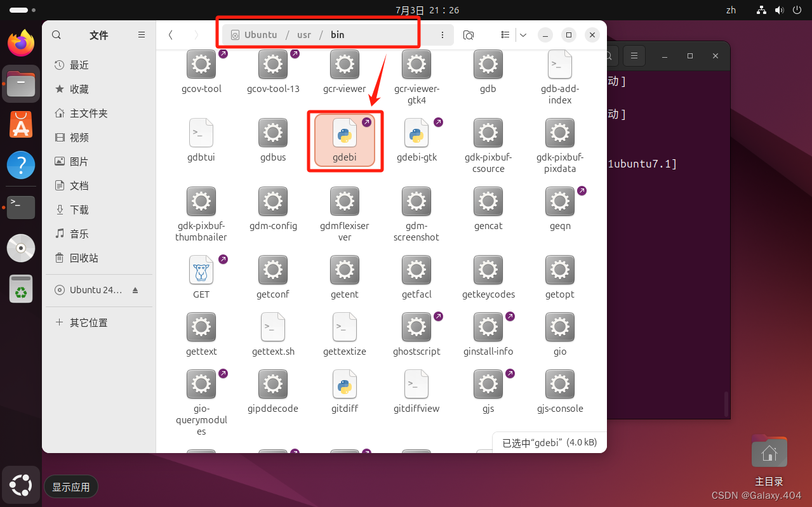Select the gdbus executable icon
This screenshot has height=507, width=812.
tap(272, 133)
